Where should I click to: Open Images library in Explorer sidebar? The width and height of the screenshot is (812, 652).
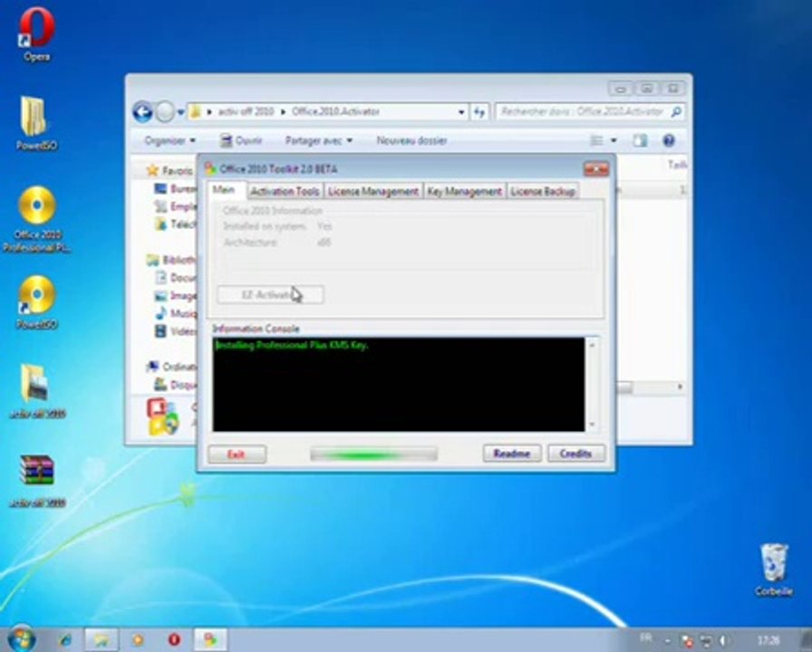pyautogui.click(x=176, y=295)
